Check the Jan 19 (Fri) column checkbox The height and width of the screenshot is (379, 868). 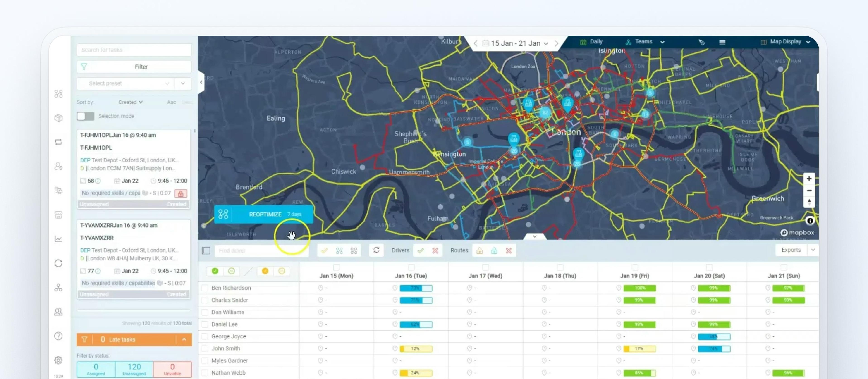635,267
